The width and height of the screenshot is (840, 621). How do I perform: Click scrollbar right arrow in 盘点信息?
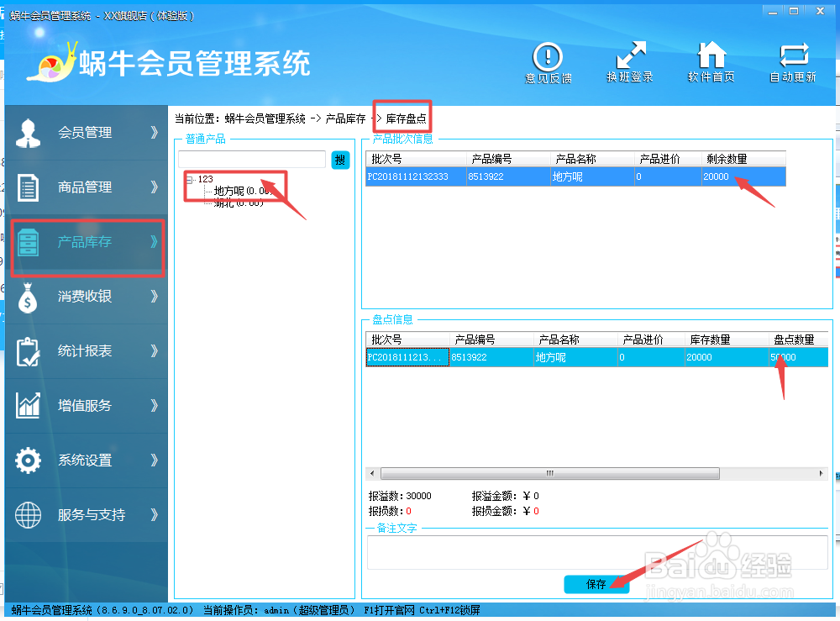(822, 474)
